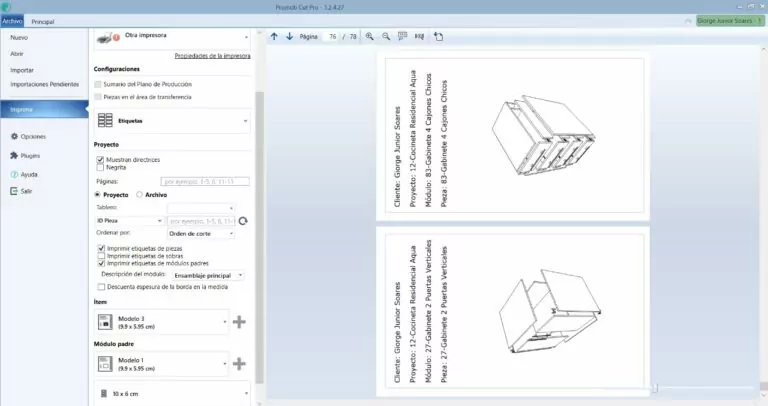Open Importaciones Pendientes

click(45, 84)
